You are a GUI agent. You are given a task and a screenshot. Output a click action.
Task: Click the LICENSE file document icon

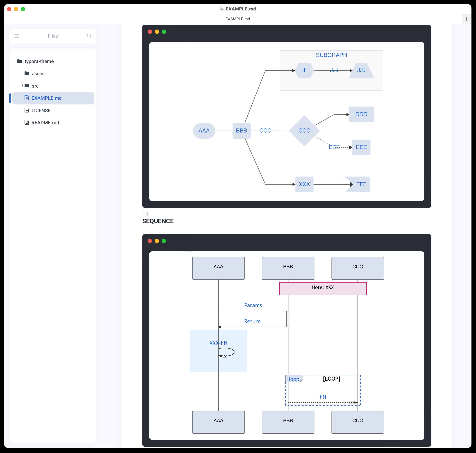[x=27, y=110]
